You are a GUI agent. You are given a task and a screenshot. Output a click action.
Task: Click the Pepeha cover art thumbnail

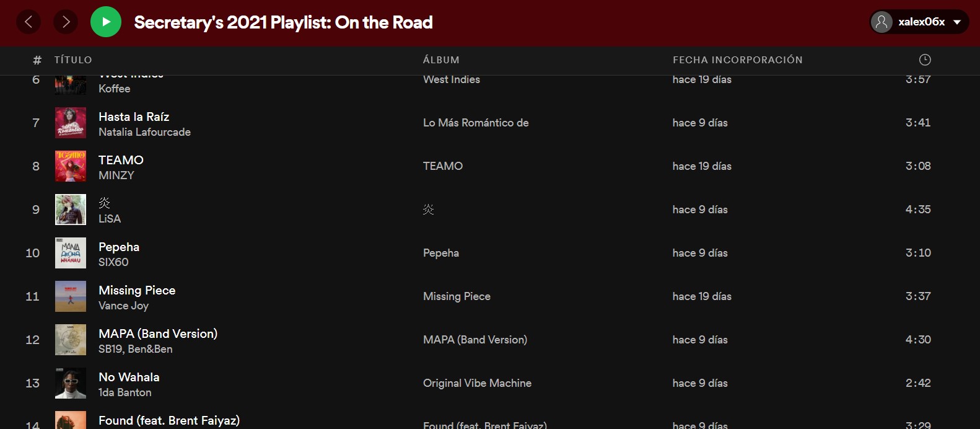(71, 253)
